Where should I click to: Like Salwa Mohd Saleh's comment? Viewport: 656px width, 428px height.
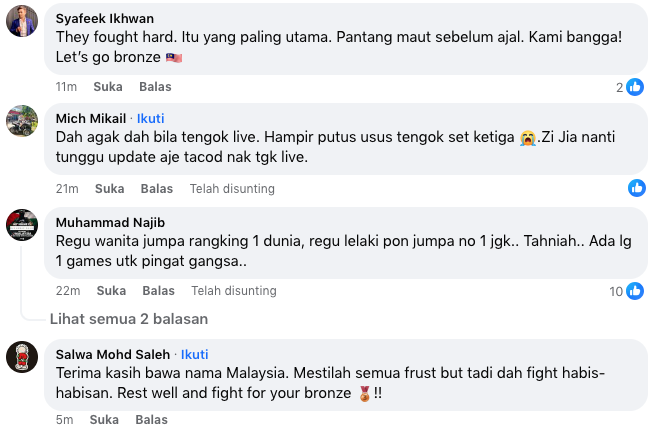point(104,421)
